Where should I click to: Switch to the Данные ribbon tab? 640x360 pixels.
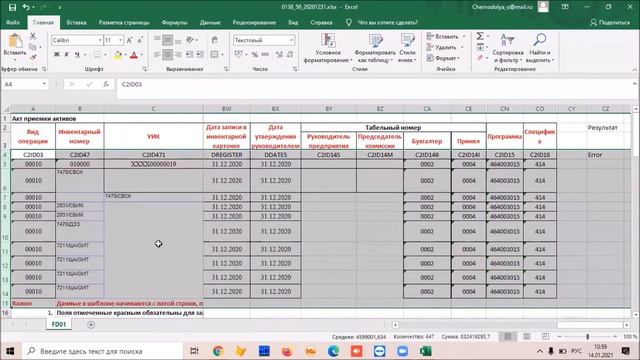tap(210, 22)
